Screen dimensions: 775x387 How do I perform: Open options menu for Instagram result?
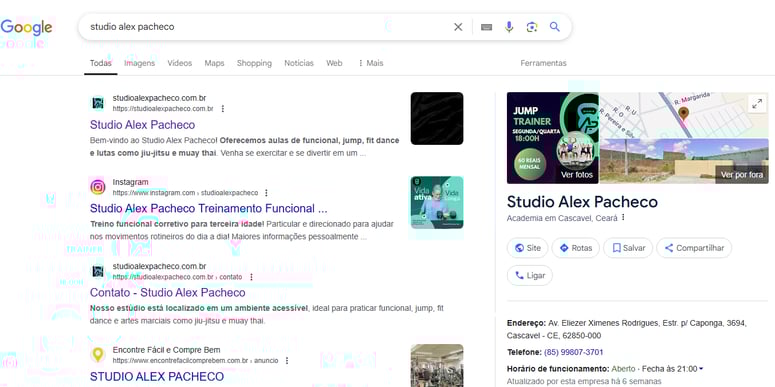tap(266, 193)
